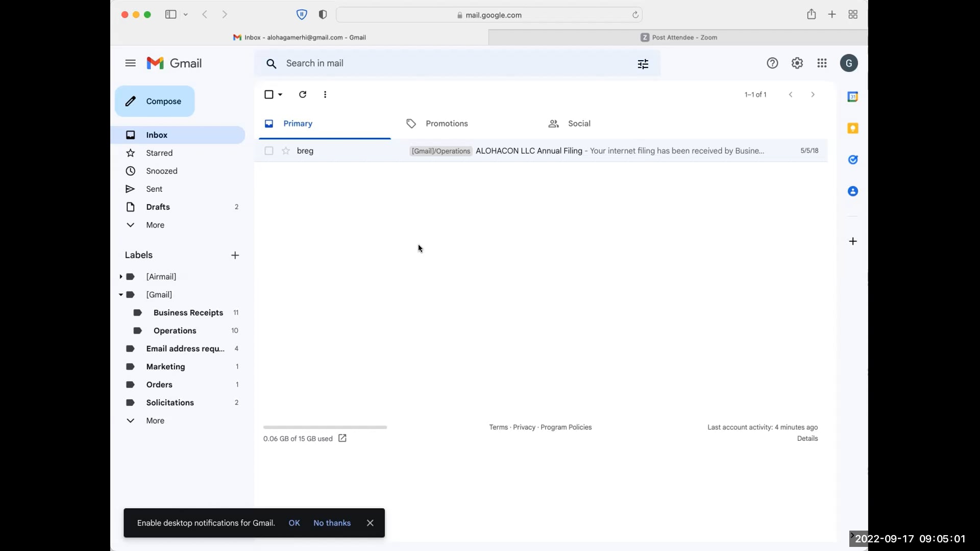
Task: Show Safari tab overview
Action: pyautogui.click(x=853, y=15)
